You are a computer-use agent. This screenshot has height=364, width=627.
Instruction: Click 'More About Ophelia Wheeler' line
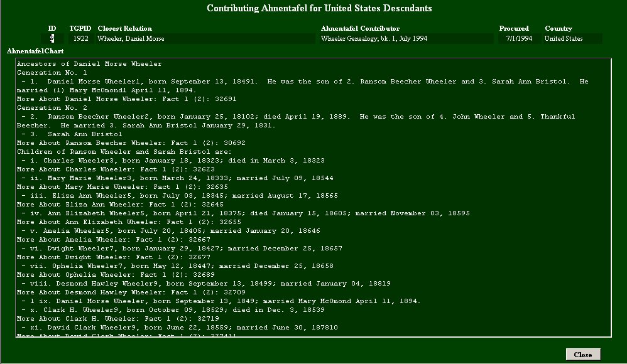coord(116,275)
